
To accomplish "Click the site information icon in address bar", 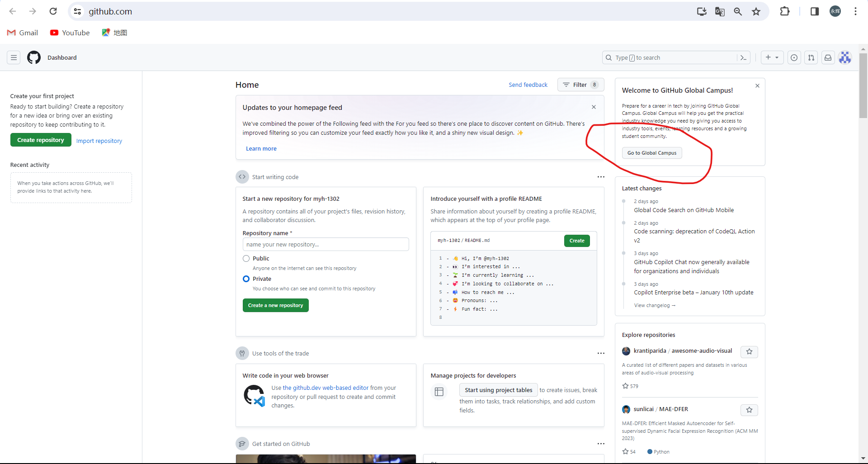I will tap(78, 11).
